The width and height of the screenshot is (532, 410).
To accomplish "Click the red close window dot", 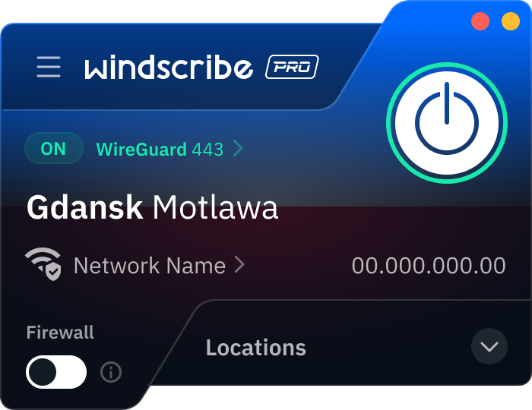I will pyautogui.click(x=480, y=21).
